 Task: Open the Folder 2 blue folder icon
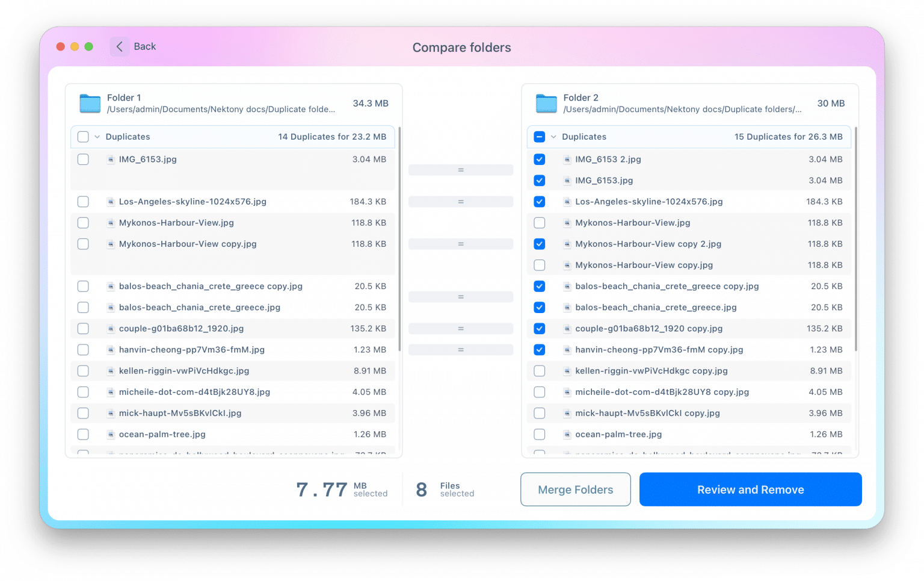pos(546,103)
